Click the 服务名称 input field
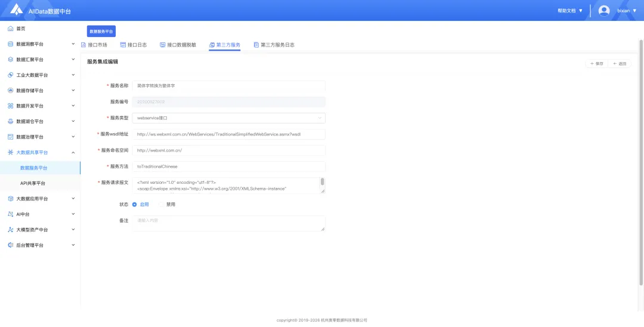This screenshot has height=327, width=644. tap(229, 86)
